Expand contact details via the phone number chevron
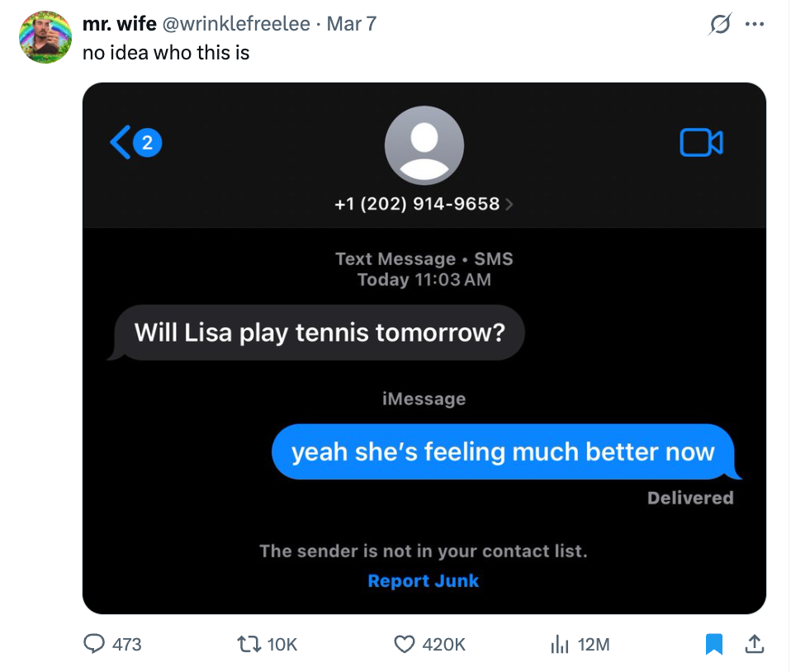This screenshot has width=791, height=672. coord(510,205)
